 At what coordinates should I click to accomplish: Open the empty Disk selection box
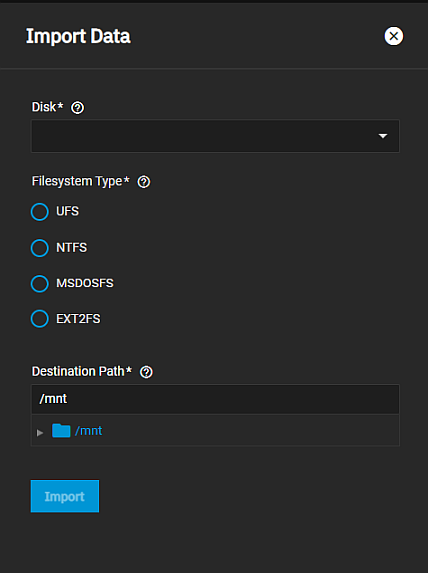pos(215,136)
